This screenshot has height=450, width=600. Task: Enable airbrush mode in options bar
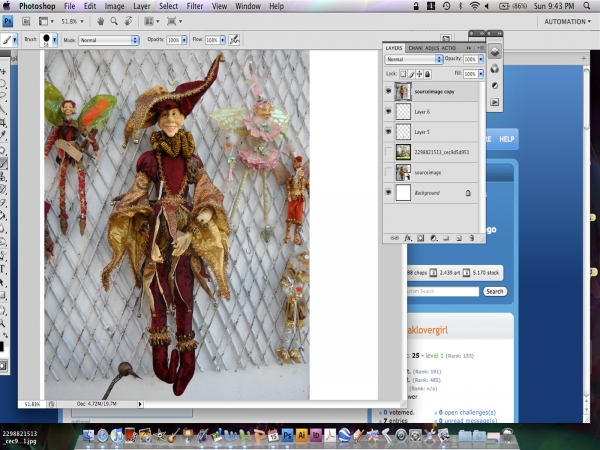tap(234, 39)
